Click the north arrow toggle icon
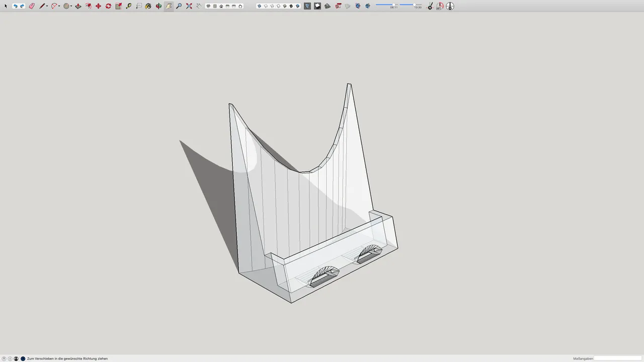This screenshot has width=644, height=362. [x=430, y=6]
